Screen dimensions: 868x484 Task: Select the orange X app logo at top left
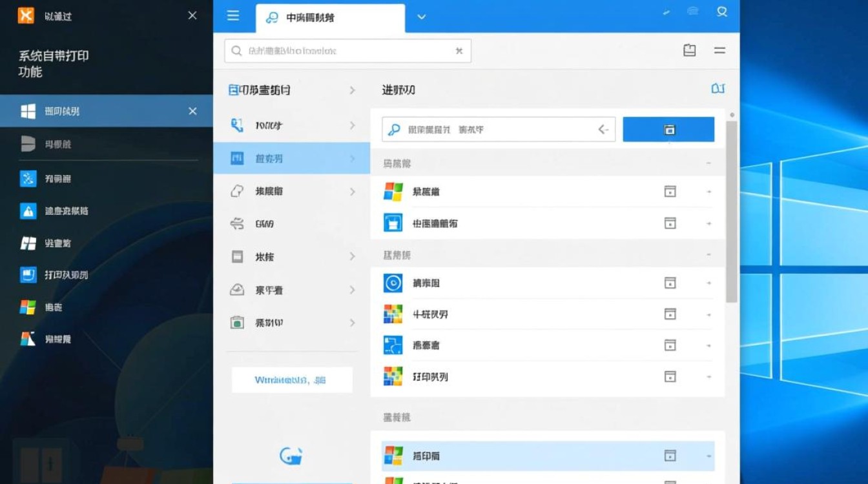tap(27, 14)
